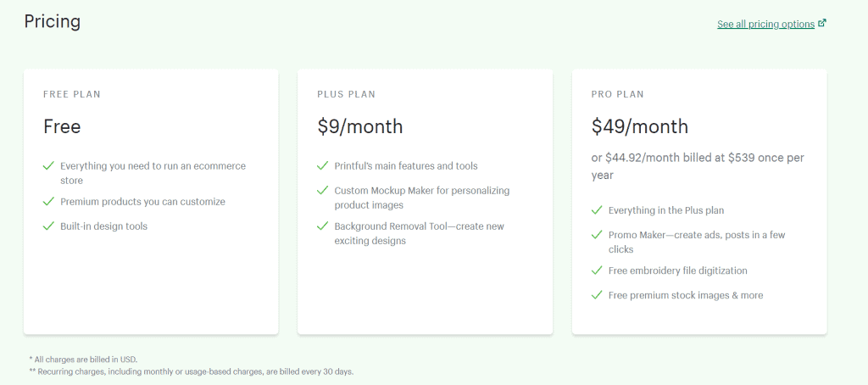
Task: Click checkmark beside Premium products you can customize
Action: 48,202
